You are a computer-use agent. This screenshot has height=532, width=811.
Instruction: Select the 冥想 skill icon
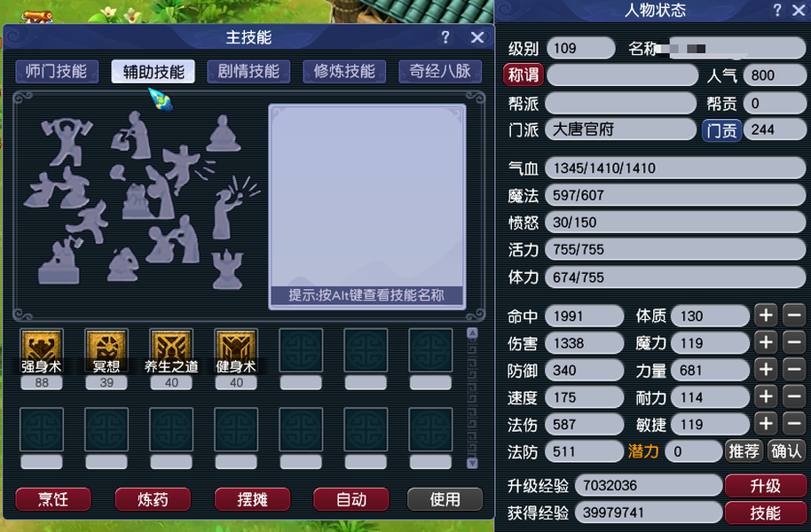click(106, 346)
